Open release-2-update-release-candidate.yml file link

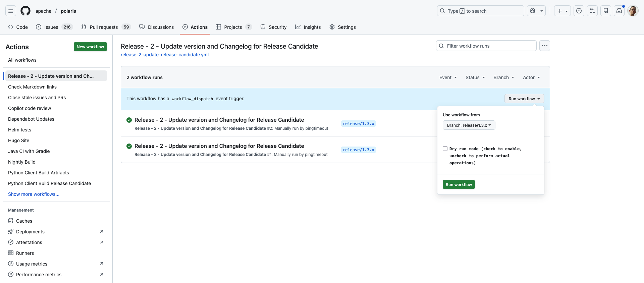pyautogui.click(x=165, y=55)
